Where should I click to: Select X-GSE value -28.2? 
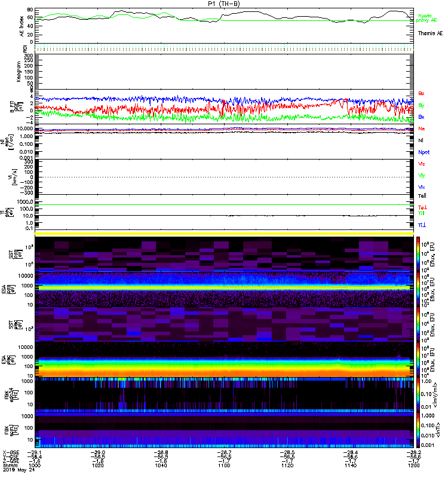click(413, 452)
